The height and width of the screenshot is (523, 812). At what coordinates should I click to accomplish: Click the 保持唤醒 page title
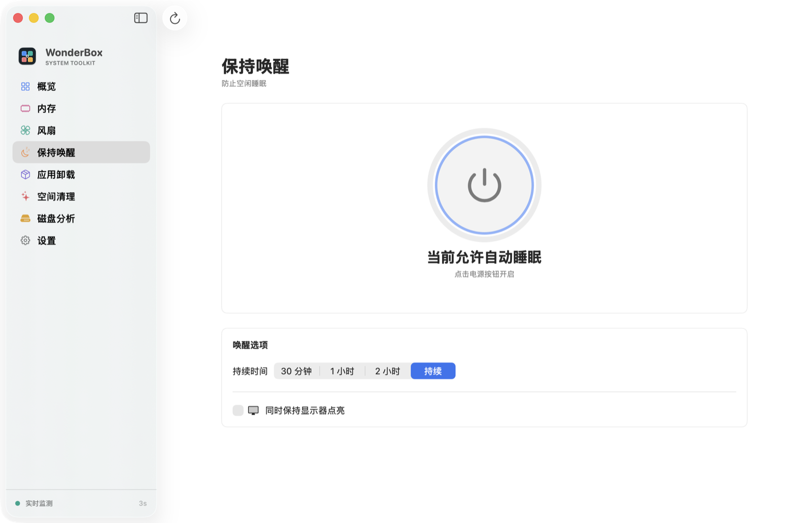click(255, 67)
